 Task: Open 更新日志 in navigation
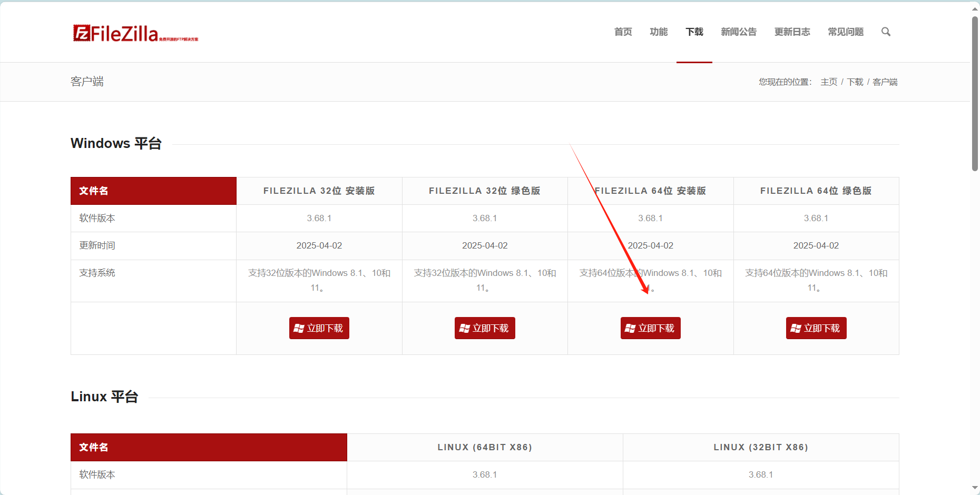792,32
